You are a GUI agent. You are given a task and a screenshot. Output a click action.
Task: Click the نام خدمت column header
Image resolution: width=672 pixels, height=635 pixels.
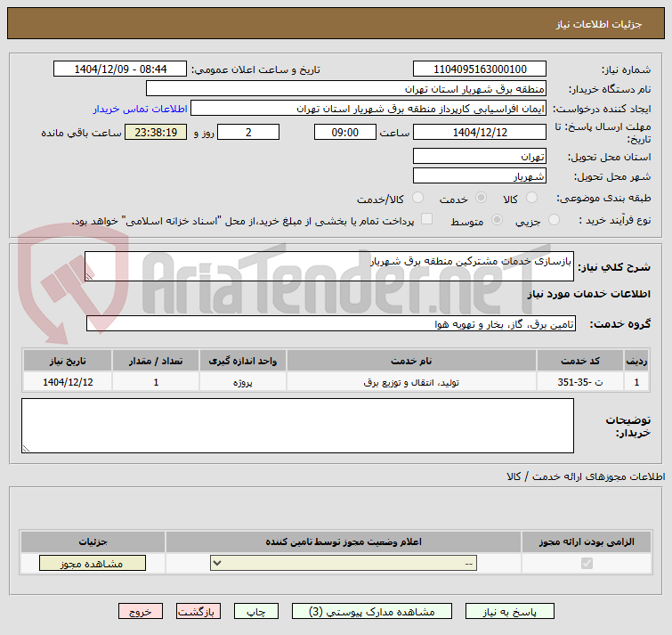(411, 361)
